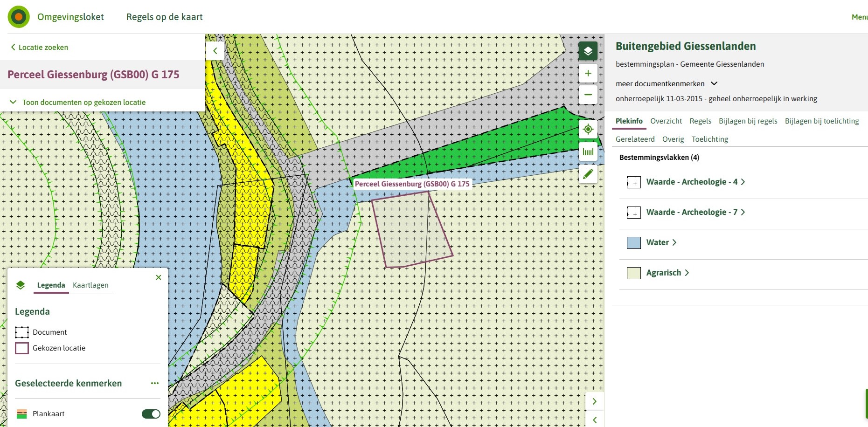Zoom out on the map

tap(588, 95)
